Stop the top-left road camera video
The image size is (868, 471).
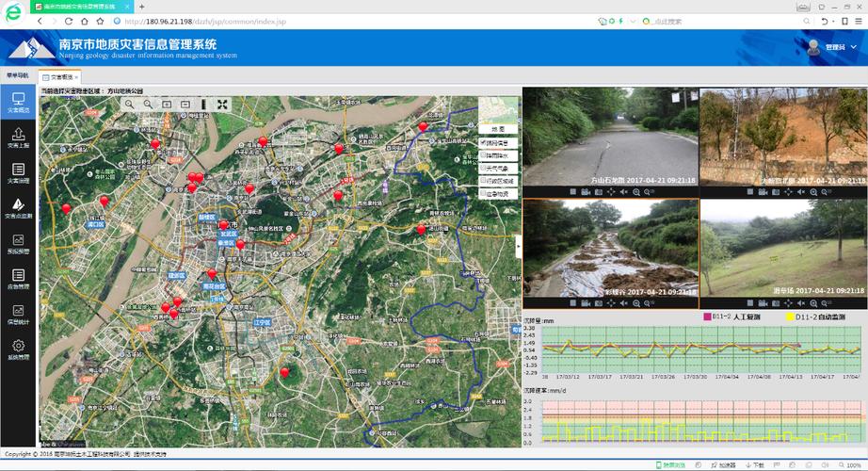pyautogui.click(x=573, y=192)
